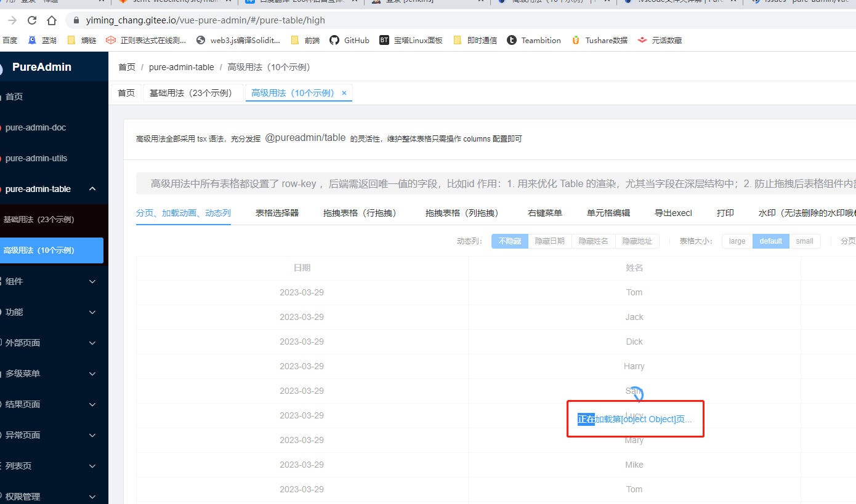Viewport: 856px width, 504px height.
Task: Open the GitHub bookmark
Action: tap(349, 40)
